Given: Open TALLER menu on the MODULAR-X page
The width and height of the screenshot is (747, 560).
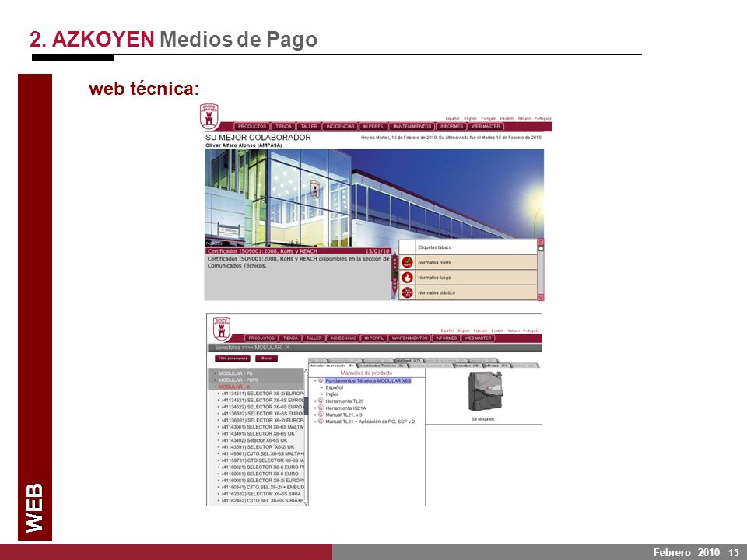Looking at the screenshot, I should [x=314, y=338].
